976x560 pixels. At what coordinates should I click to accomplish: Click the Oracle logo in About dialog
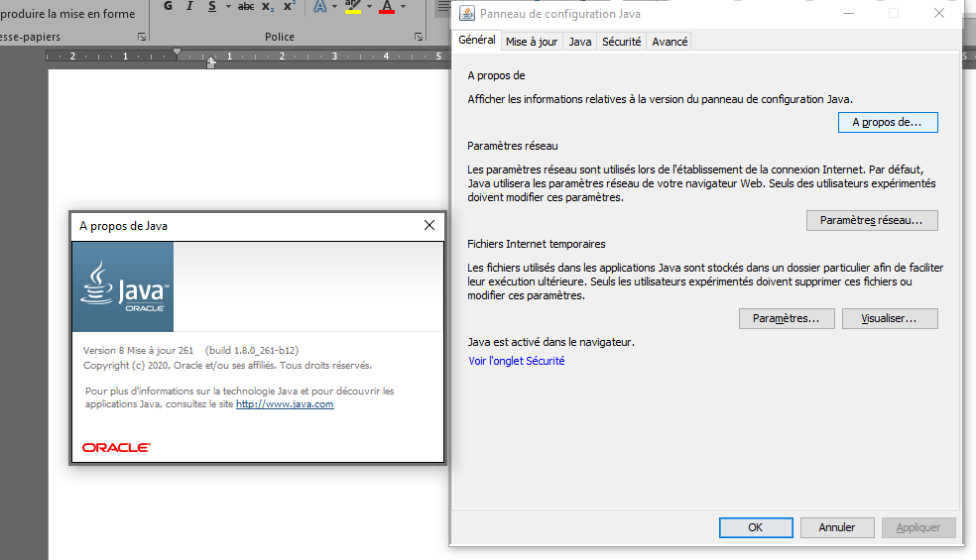tap(116, 447)
